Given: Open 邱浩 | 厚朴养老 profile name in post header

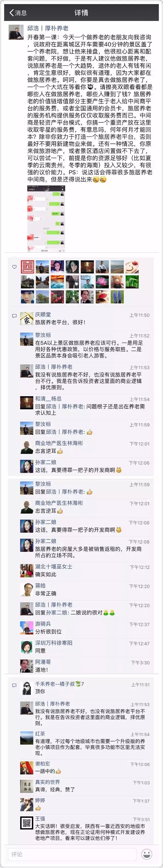Looking at the screenshot, I should click(x=48, y=28).
